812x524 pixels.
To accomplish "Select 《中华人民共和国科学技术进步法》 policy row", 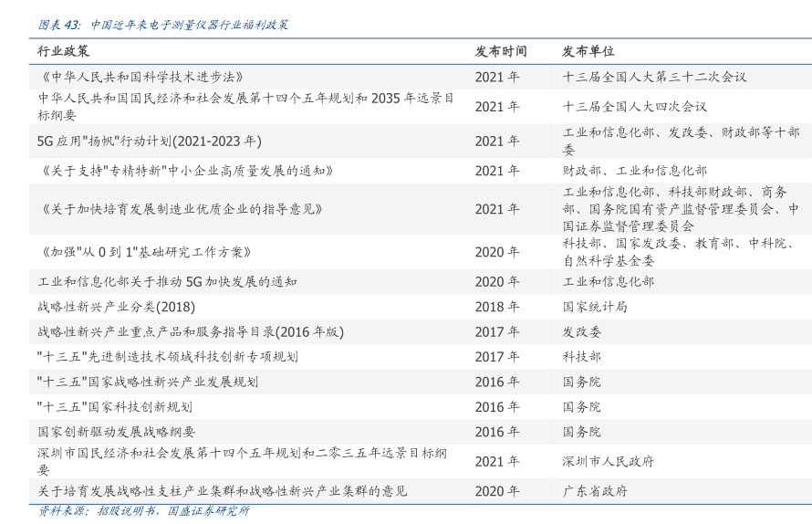I will click(x=141, y=78).
